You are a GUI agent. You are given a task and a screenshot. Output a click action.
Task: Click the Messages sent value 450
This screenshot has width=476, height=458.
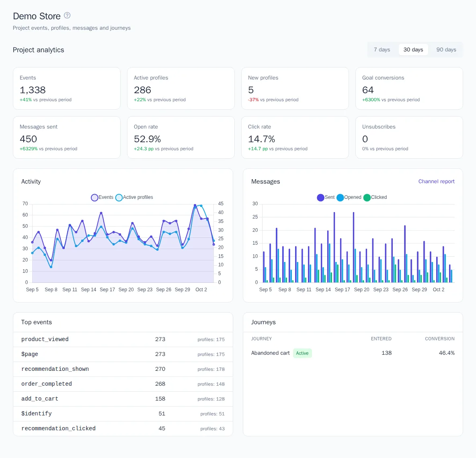(x=28, y=139)
